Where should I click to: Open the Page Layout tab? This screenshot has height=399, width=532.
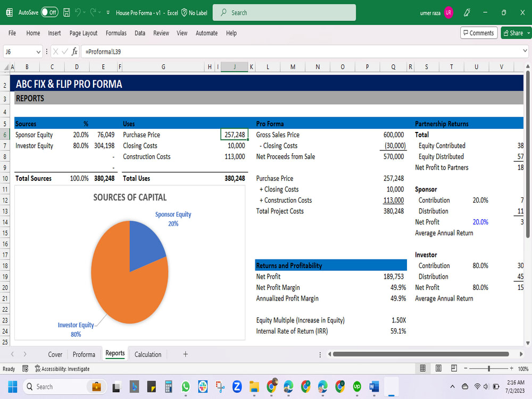pos(84,33)
